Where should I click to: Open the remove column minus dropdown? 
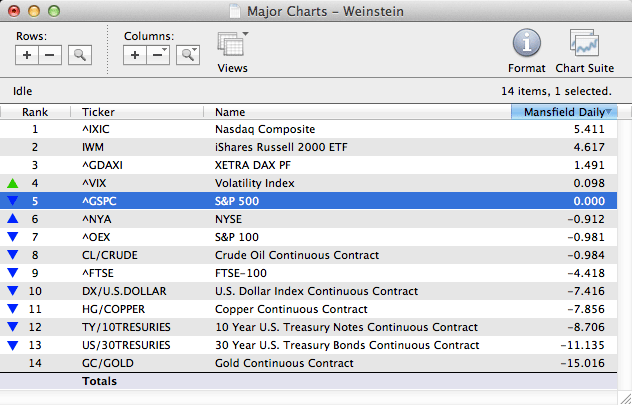(158, 55)
